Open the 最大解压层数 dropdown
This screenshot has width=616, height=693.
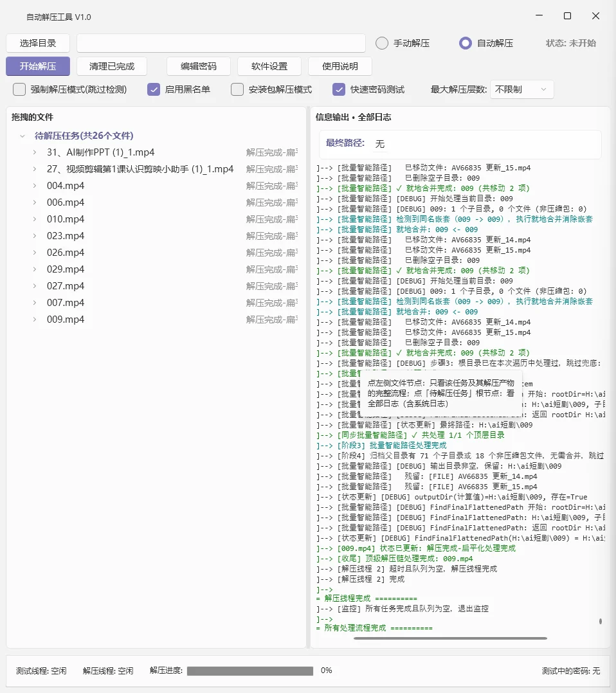pos(522,89)
